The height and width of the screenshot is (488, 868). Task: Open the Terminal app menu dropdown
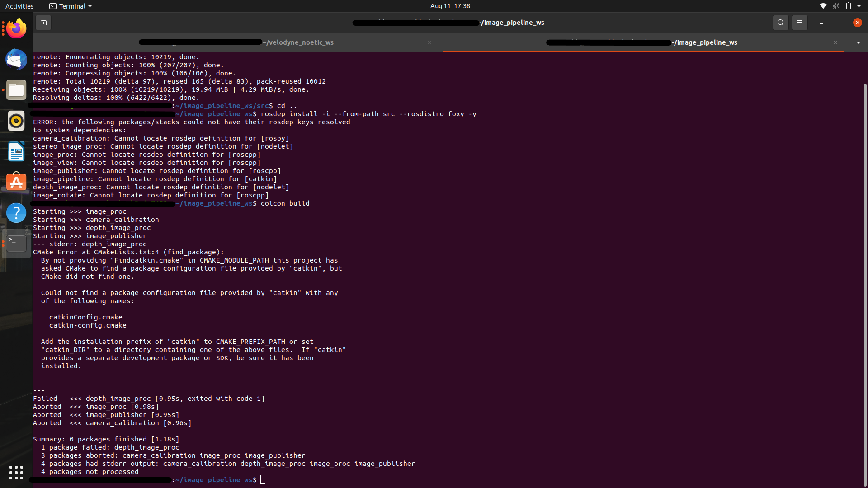[x=71, y=6]
